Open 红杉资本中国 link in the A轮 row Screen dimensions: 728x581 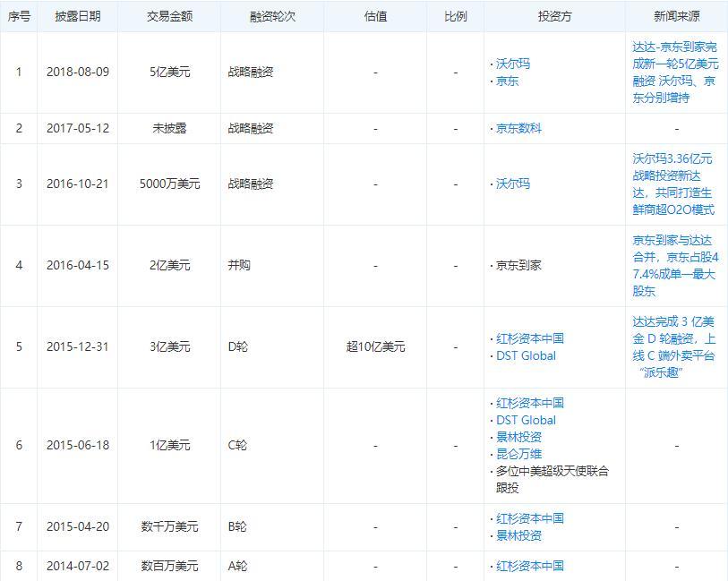tap(530, 566)
